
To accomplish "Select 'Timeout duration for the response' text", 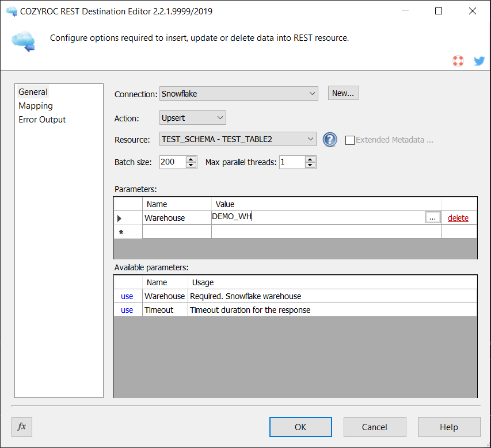I will coord(250,310).
